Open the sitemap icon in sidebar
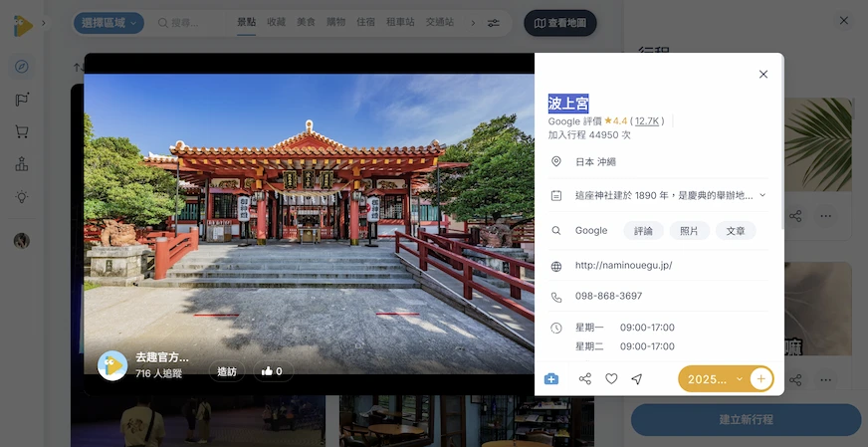Image resolution: width=868 pixels, height=447 pixels. (x=22, y=164)
